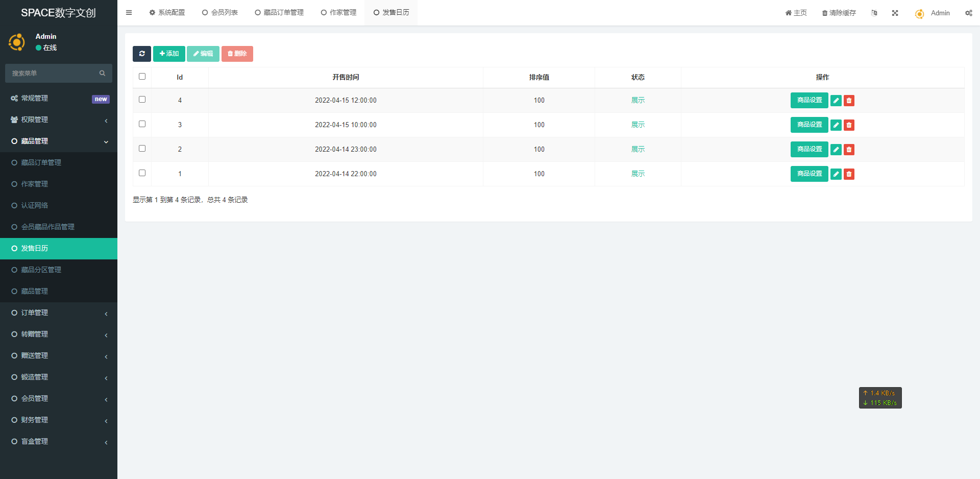Delete row 2 using its trash icon
This screenshot has height=479, width=980.
(849, 150)
